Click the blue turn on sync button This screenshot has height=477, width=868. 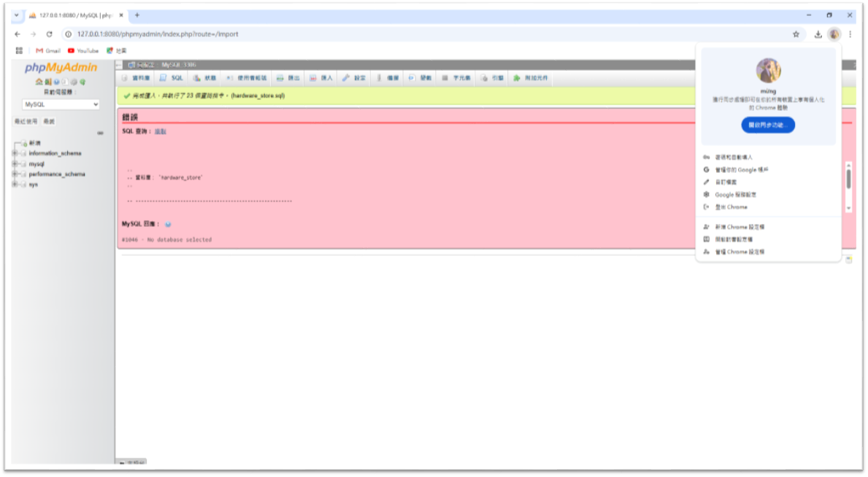coord(767,125)
